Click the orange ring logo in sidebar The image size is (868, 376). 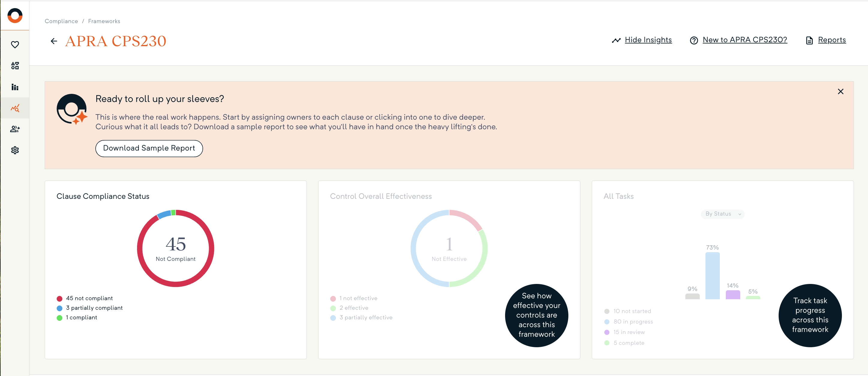pyautogui.click(x=15, y=16)
